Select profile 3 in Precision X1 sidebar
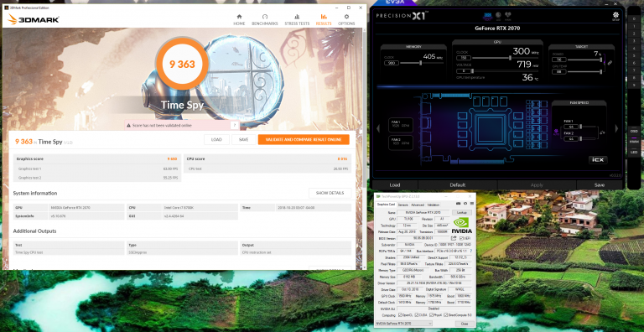 pos(634,41)
